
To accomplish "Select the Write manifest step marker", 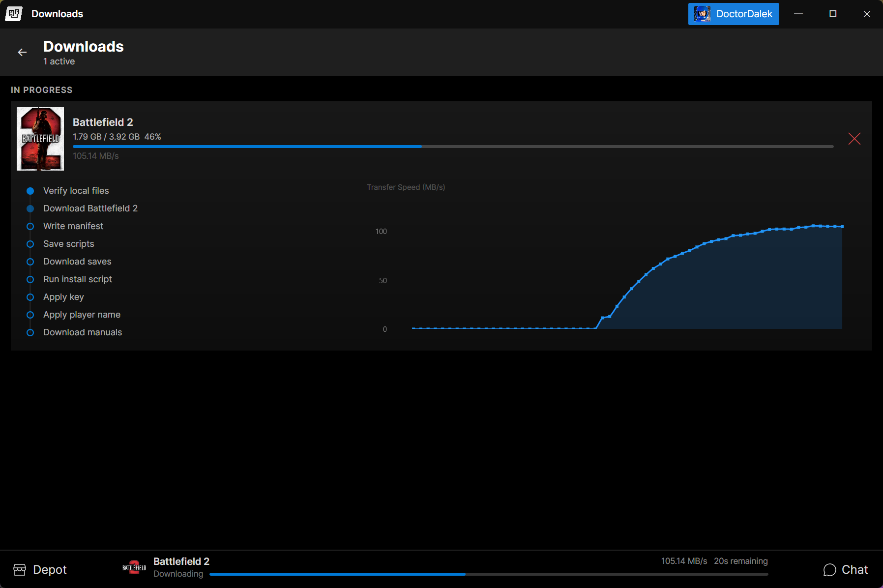I will coord(30,226).
